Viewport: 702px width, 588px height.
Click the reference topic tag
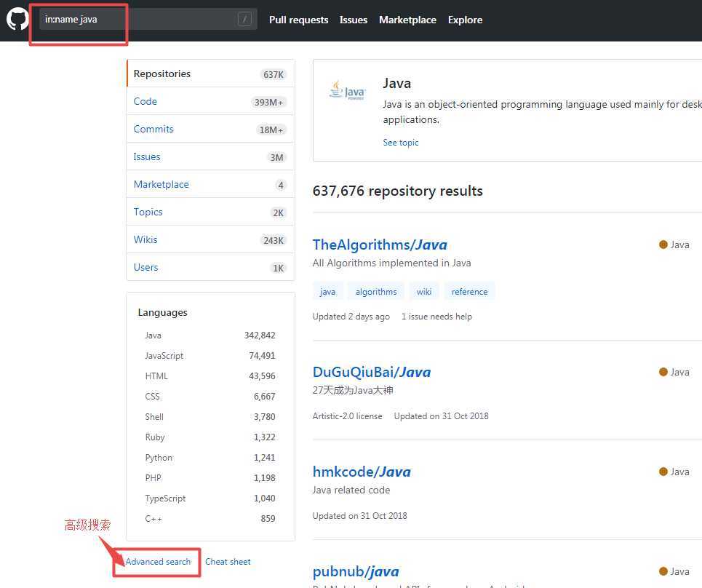[470, 292]
